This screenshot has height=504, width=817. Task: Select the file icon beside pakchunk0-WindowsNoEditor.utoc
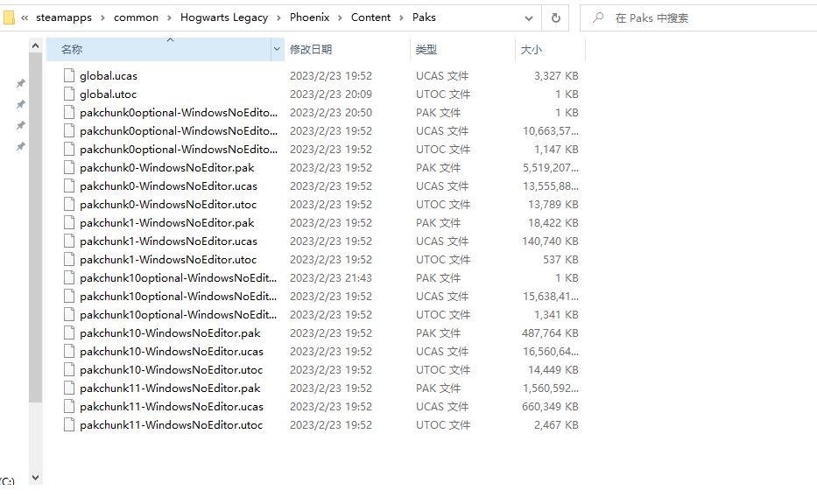click(x=69, y=204)
